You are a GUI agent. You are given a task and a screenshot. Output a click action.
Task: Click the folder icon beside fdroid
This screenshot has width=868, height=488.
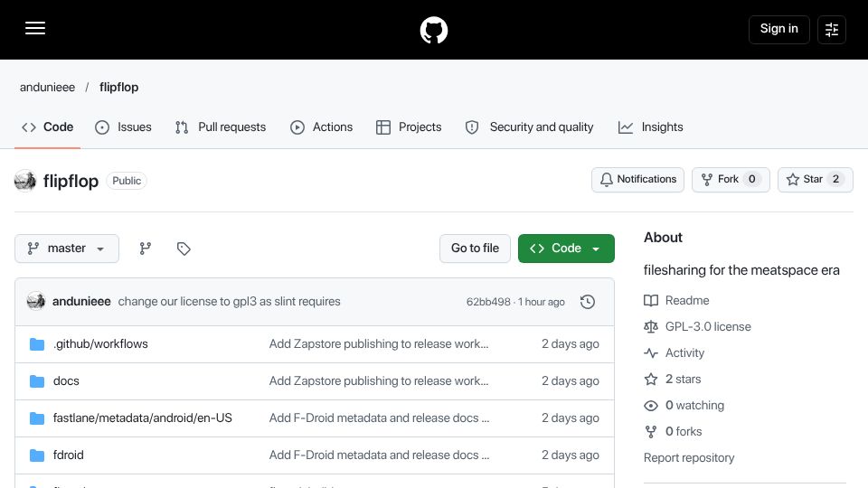pos(37,455)
